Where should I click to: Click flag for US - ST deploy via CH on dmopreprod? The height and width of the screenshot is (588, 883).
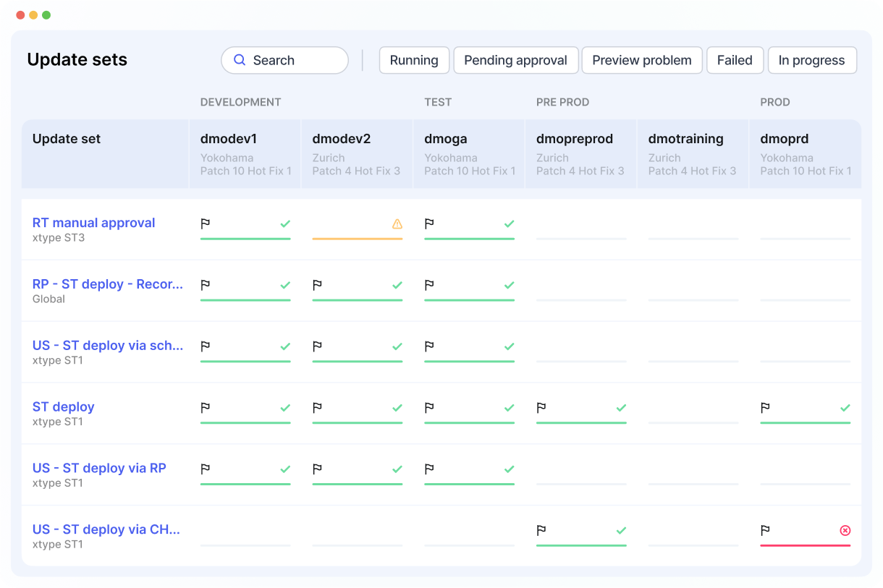click(x=541, y=530)
